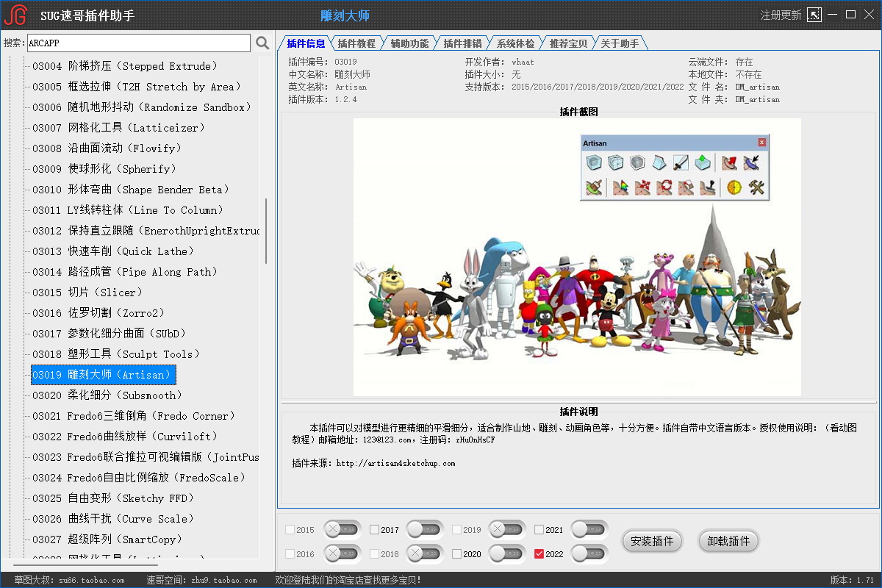Switch to the 插件教程 tab
Viewport: 882px width, 588px height.
[356, 43]
